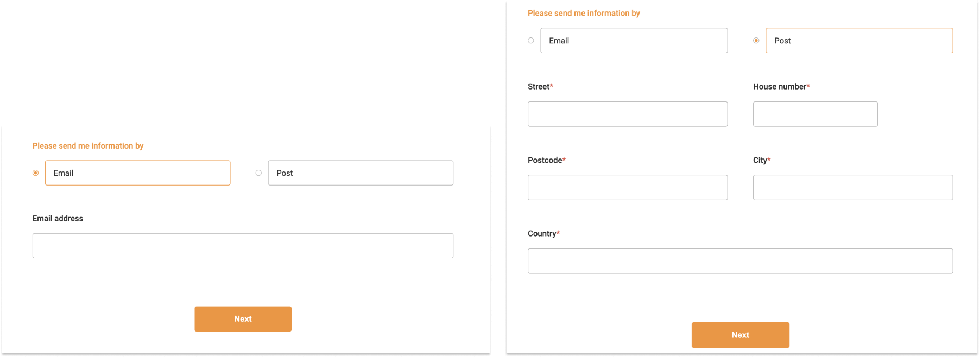This screenshot has height=357, width=980.
Task: Click the Country input field
Action: [x=740, y=261]
